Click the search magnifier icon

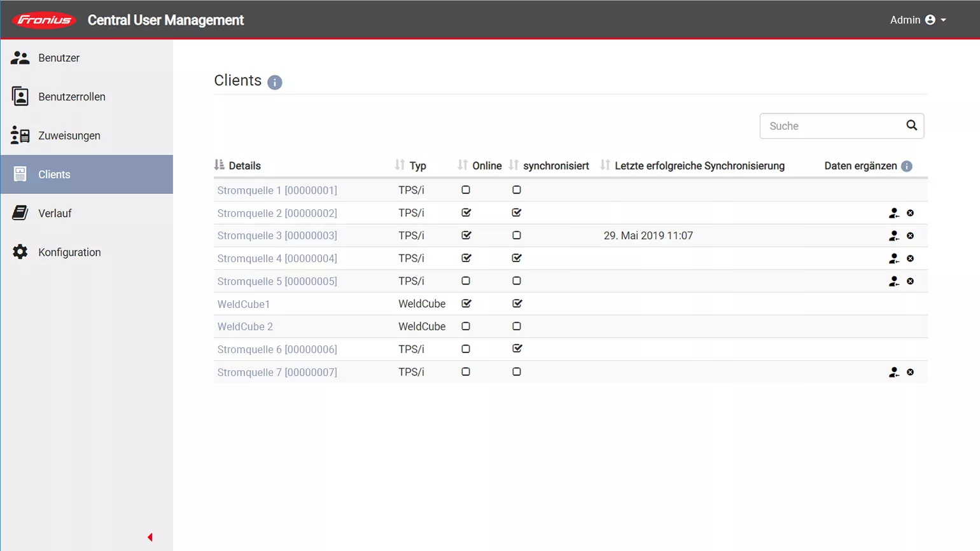911,125
